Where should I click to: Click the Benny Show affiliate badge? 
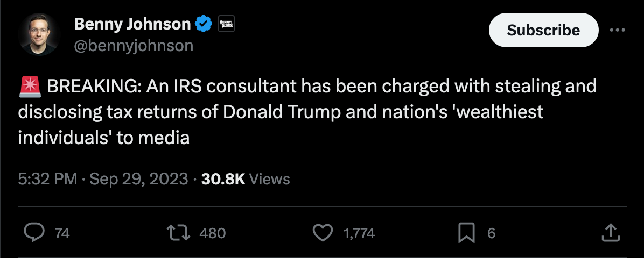pos(226,24)
